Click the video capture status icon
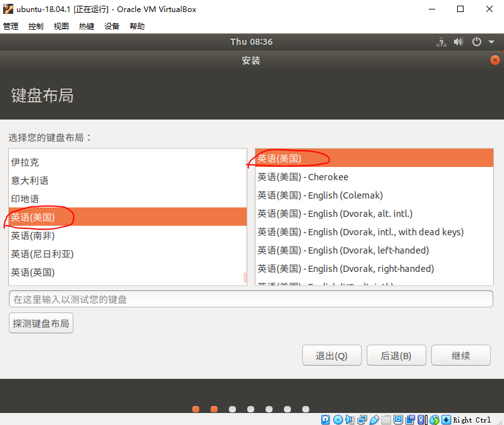 point(410,419)
